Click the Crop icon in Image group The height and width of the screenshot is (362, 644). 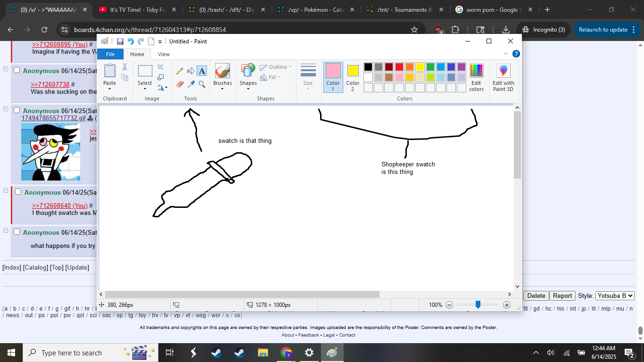point(161,67)
